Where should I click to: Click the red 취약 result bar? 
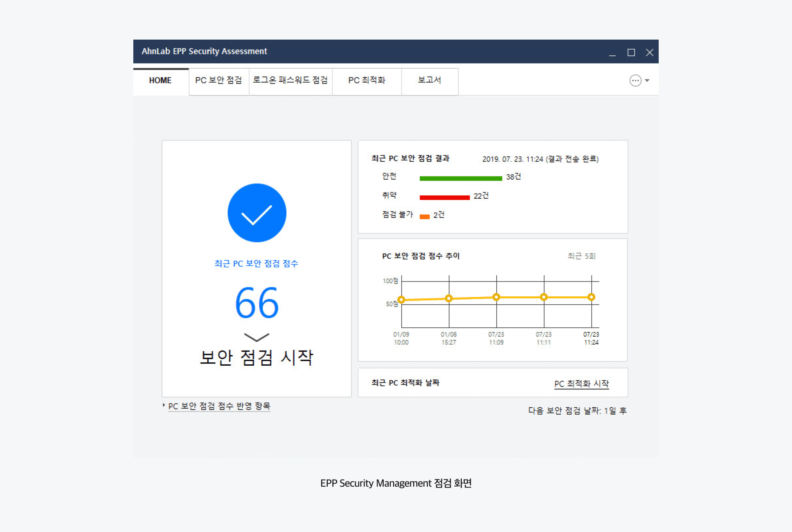click(x=444, y=197)
